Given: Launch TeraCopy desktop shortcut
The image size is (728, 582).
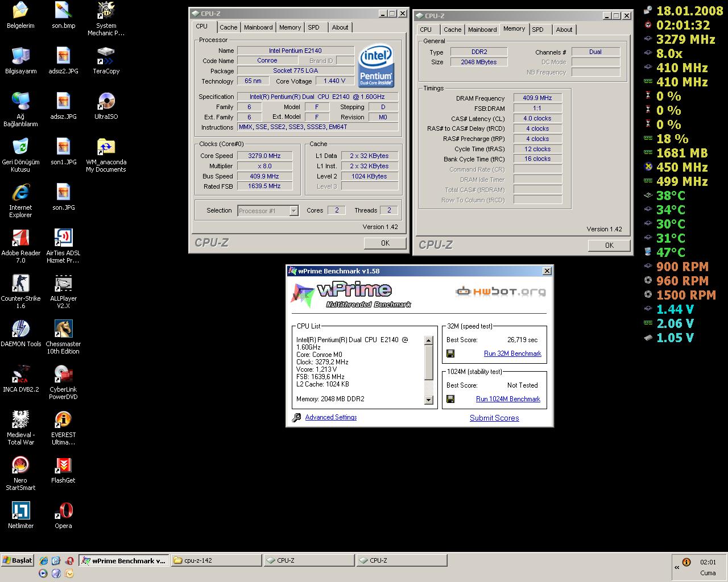Looking at the screenshot, I should (106, 61).
